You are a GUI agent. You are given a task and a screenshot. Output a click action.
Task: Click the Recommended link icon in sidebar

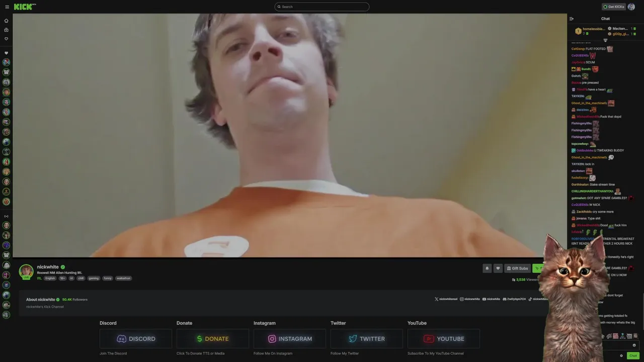tap(7, 216)
